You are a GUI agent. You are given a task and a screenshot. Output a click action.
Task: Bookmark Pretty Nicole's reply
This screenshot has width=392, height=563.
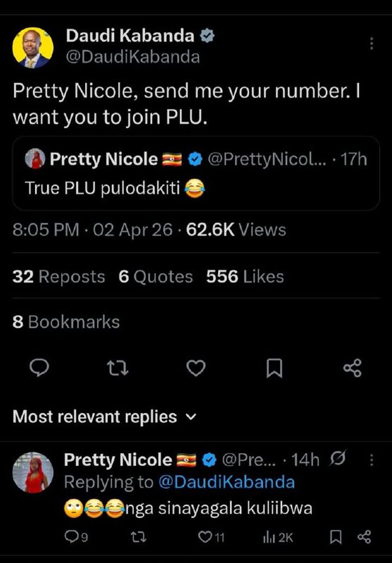(x=335, y=537)
